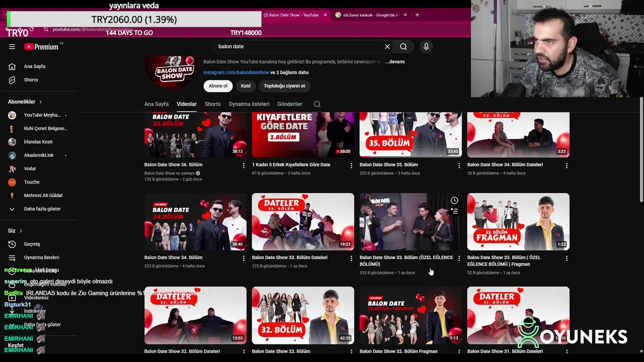Switch to the channel Shorts tab
The width and height of the screenshot is (644, 362).
click(x=213, y=104)
